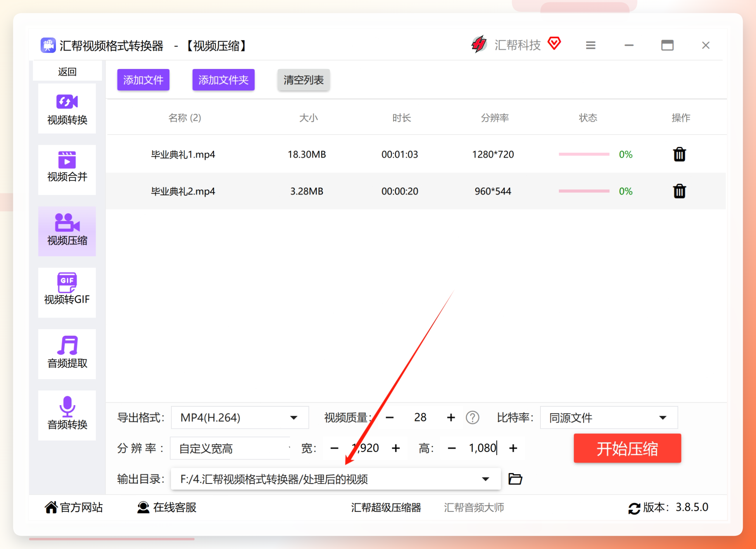Open the 视频合并 video merge module
Viewport: 756px width, 549px height.
[67, 170]
